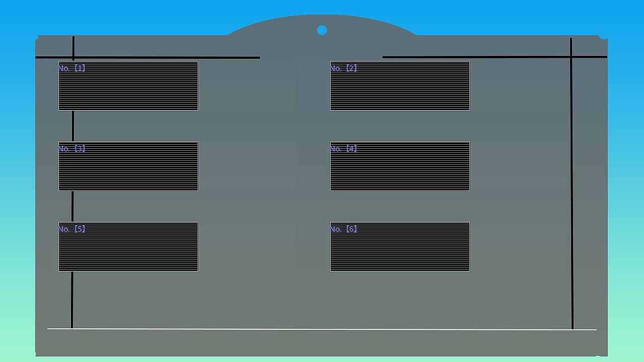
Task: Select save slot No. [6] thumbnail
Action: (400, 247)
